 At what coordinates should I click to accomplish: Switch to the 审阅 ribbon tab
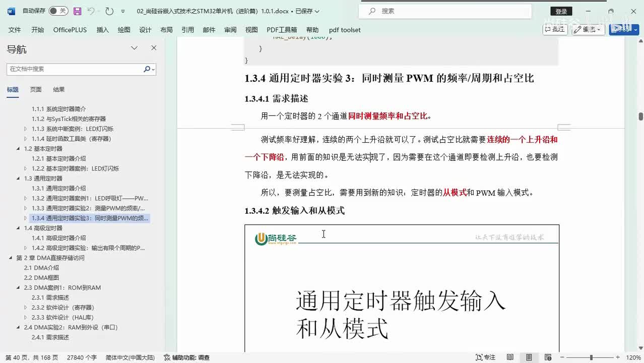pyautogui.click(x=230, y=30)
